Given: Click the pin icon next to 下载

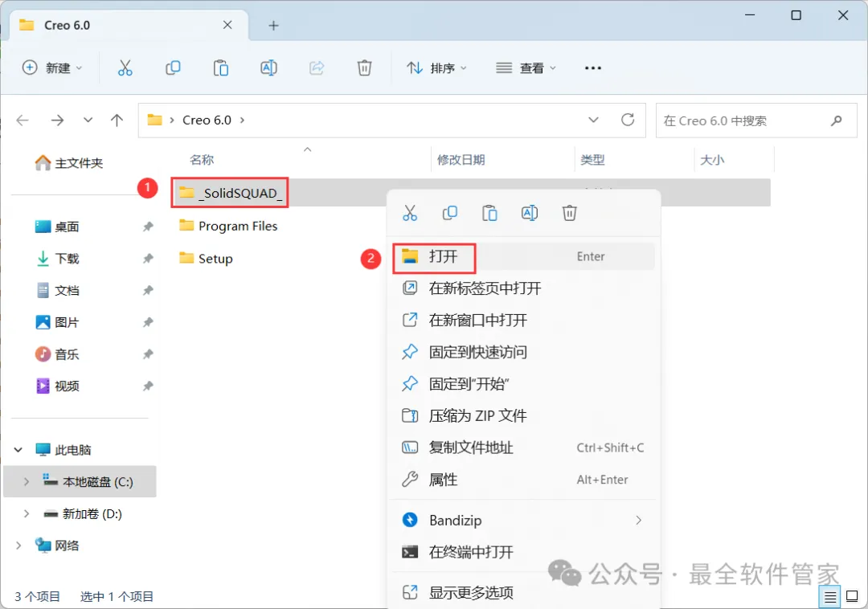Looking at the screenshot, I should pos(148,259).
